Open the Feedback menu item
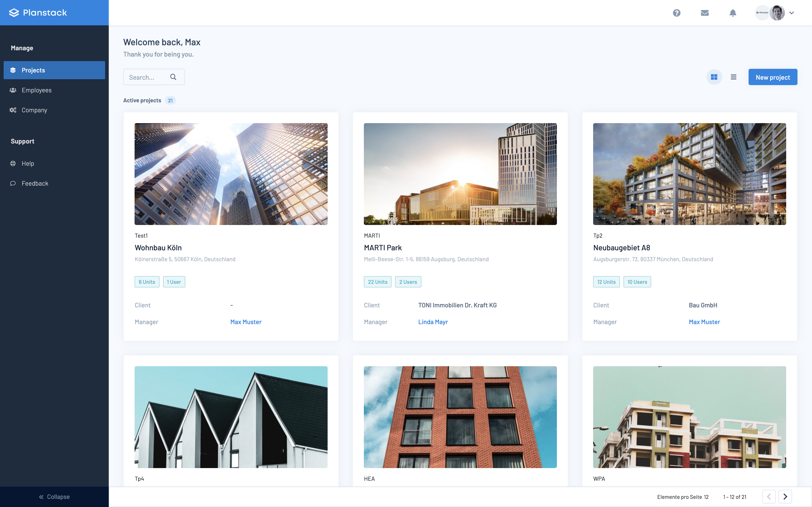Screen dimensions: 812x507 coord(35,183)
